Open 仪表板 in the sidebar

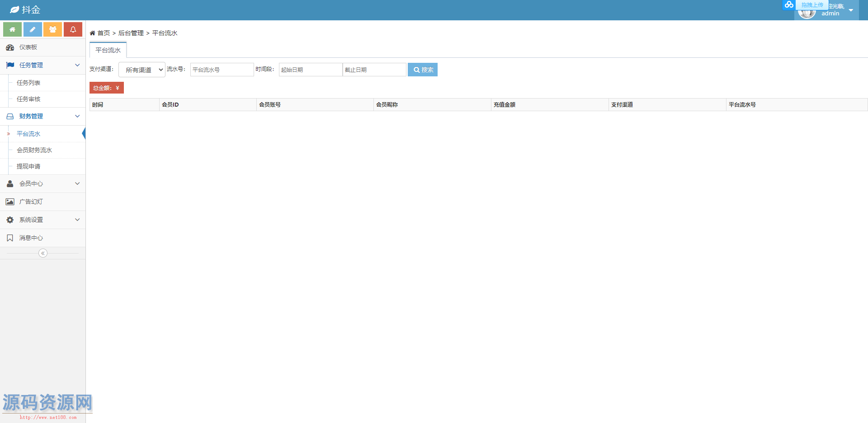pyautogui.click(x=42, y=47)
